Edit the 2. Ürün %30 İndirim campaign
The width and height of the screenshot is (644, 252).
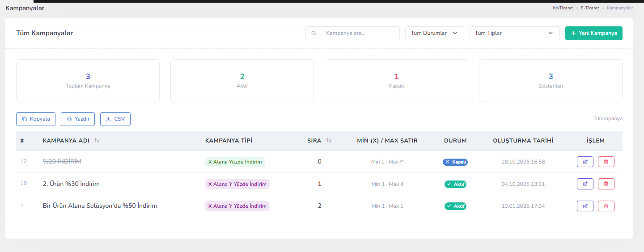coord(585,184)
